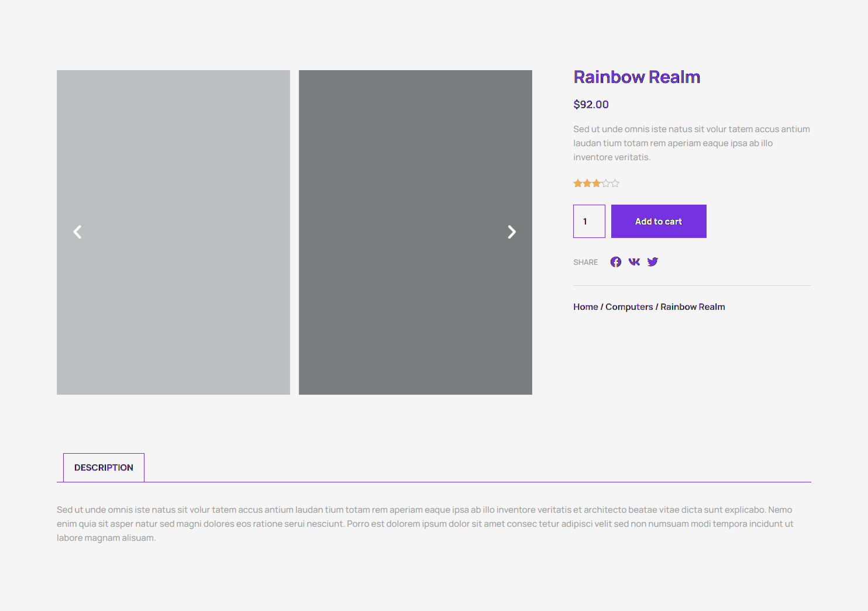Click the previous slide arrow on gallery
868x611 pixels.
pyautogui.click(x=77, y=232)
